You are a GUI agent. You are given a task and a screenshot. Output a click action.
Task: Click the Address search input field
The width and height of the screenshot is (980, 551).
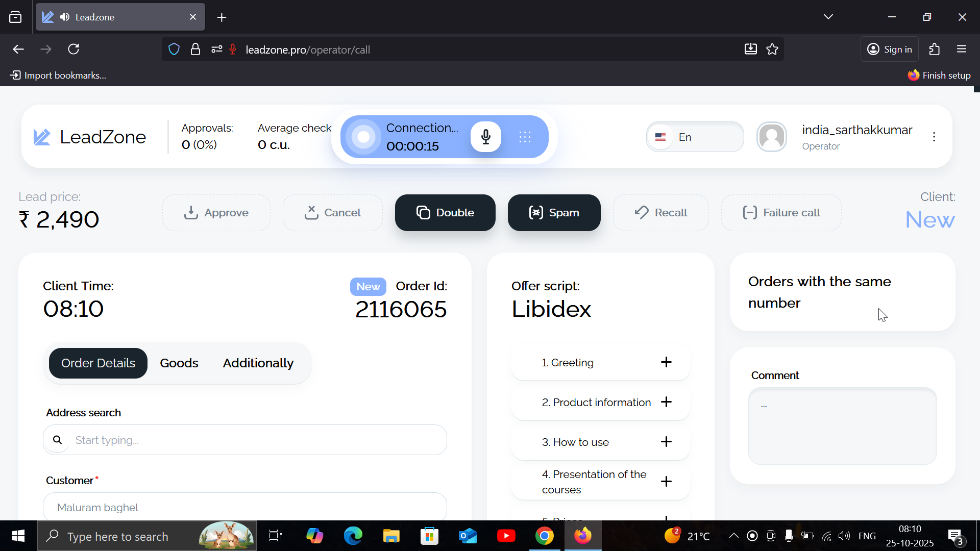click(x=255, y=440)
